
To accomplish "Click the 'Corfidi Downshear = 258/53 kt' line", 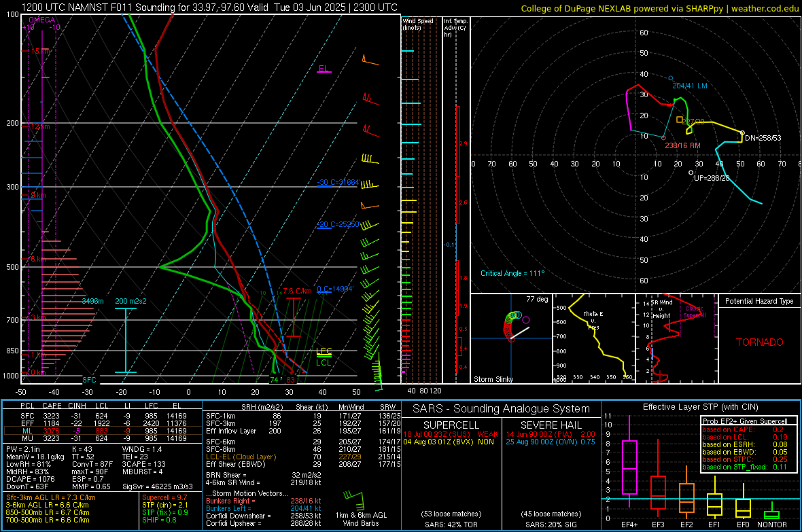I will (264, 516).
